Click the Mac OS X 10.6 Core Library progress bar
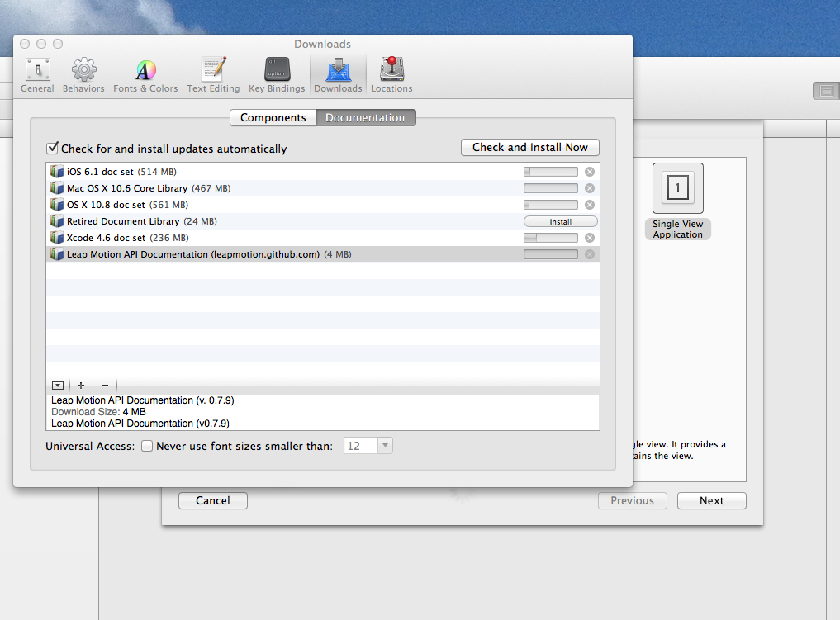840x620 pixels. point(551,188)
